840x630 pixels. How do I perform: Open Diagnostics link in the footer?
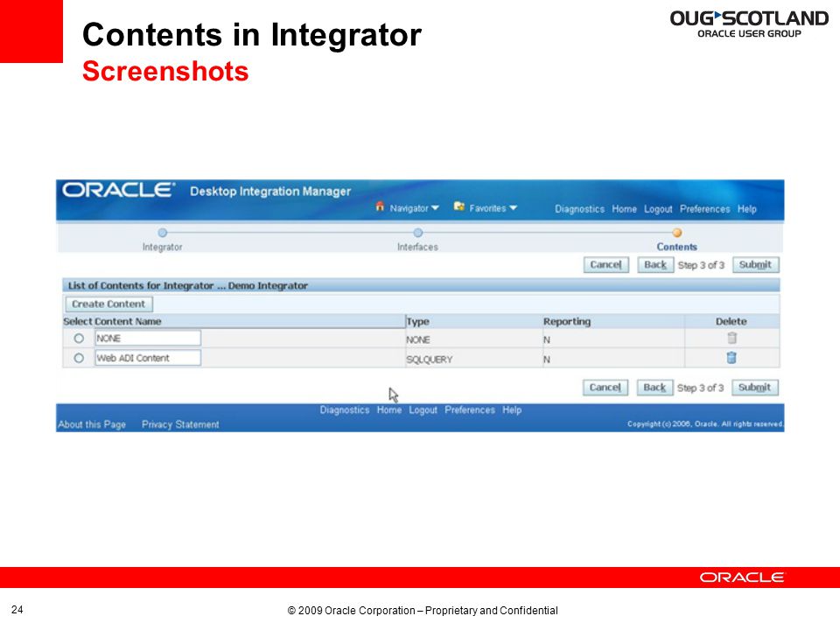click(345, 409)
